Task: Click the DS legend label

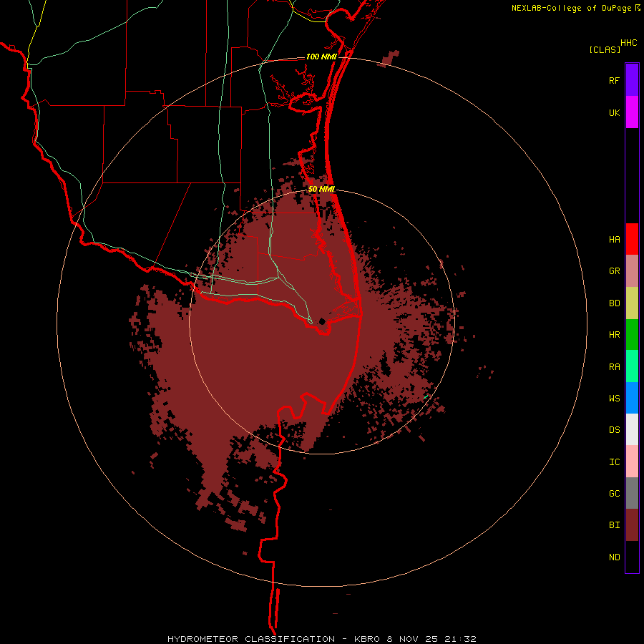Action: (x=614, y=430)
